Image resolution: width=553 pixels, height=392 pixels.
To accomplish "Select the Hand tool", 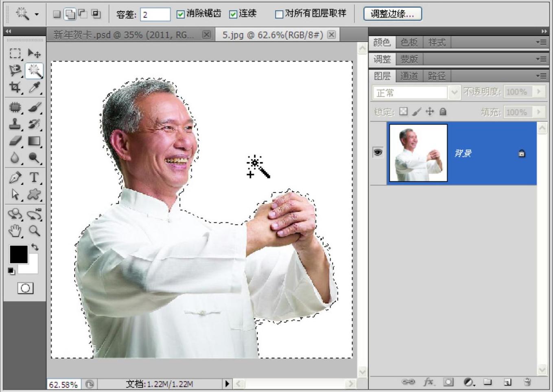I will coord(15,231).
